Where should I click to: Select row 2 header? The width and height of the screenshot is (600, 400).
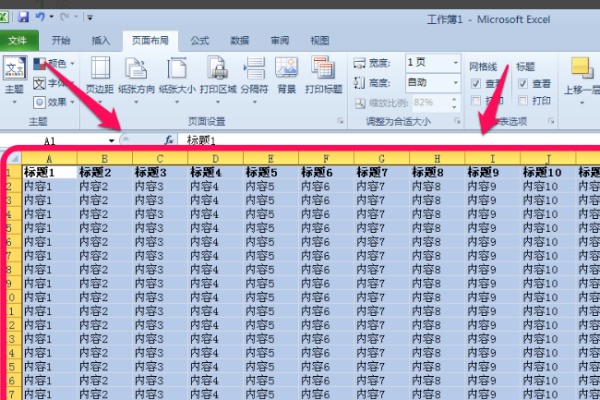coord(14,186)
